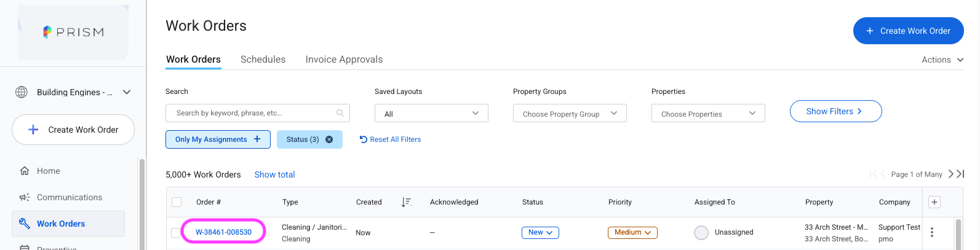Open work order W-38461-008530 link
Viewport: 980px width, 250px height.
(x=223, y=232)
